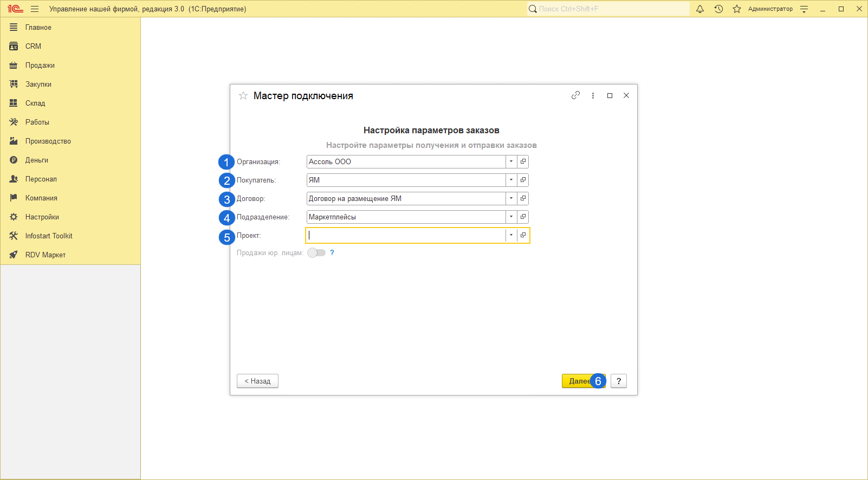
Task: Click the 1C logo icon
Action: coord(15,9)
